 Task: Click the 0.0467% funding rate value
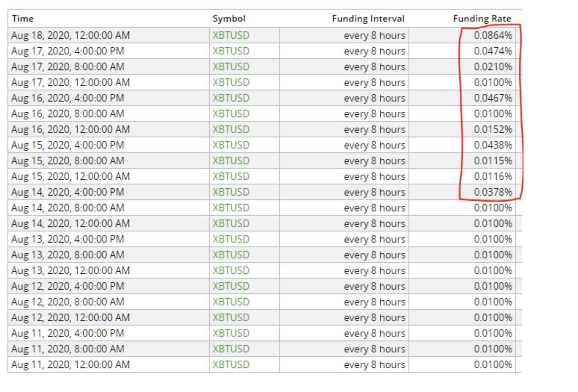coord(492,98)
